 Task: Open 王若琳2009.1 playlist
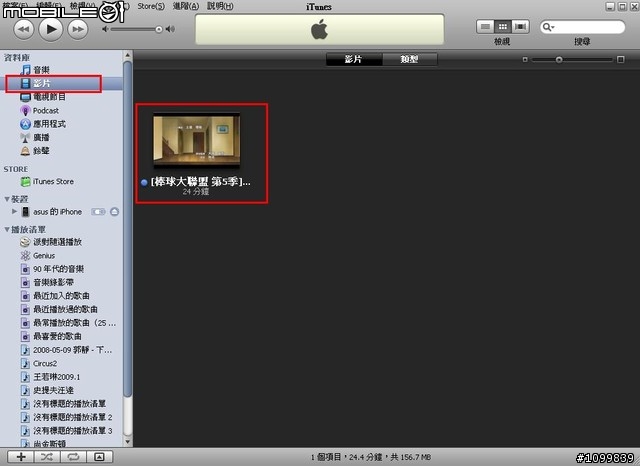click(x=51, y=377)
